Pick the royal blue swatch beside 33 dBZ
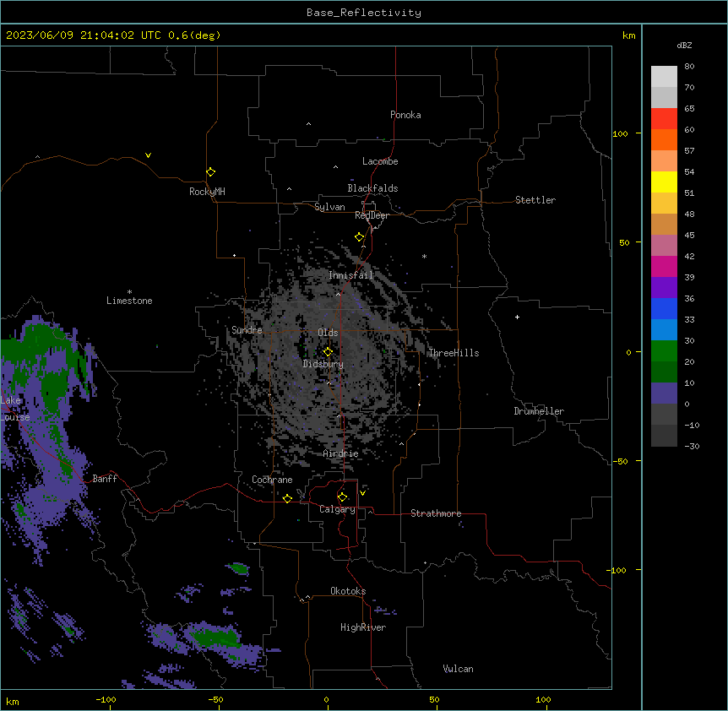The width and height of the screenshot is (728, 711). point(664,308)
